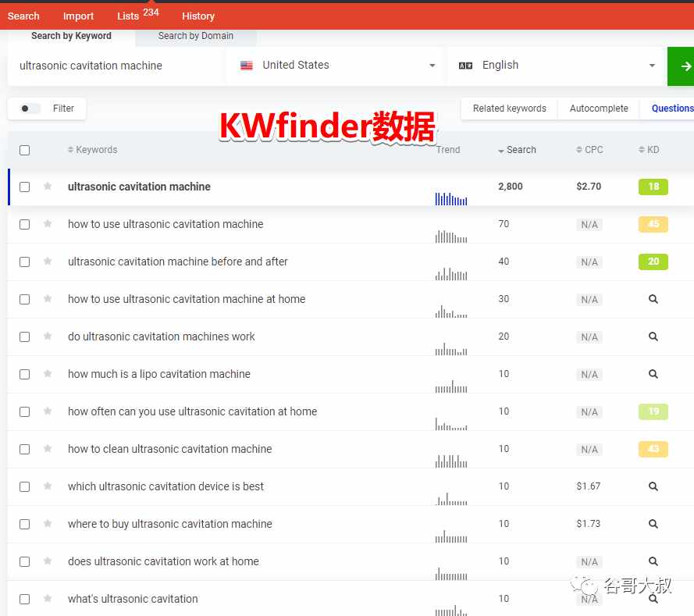This screenshot has width=694, height=616.
Task: Star 'do ultrasonic cavitation machines work' keyword
Action: 48,336
